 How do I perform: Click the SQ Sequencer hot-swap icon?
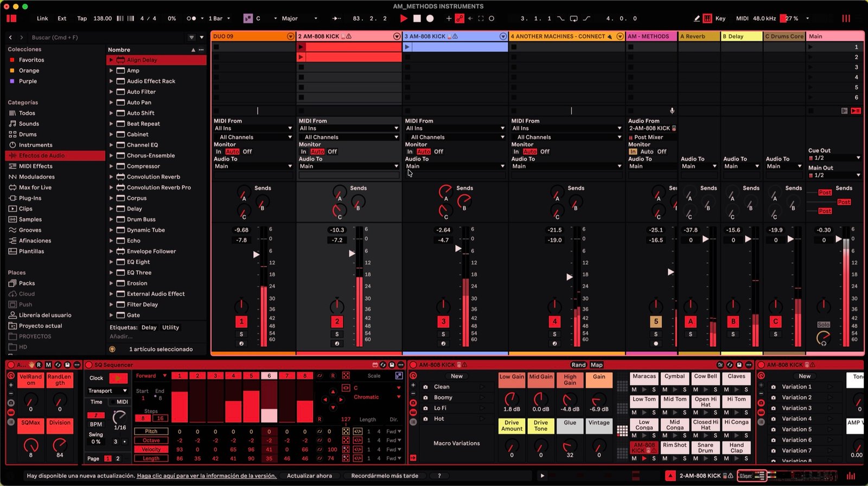pos(383,365)
